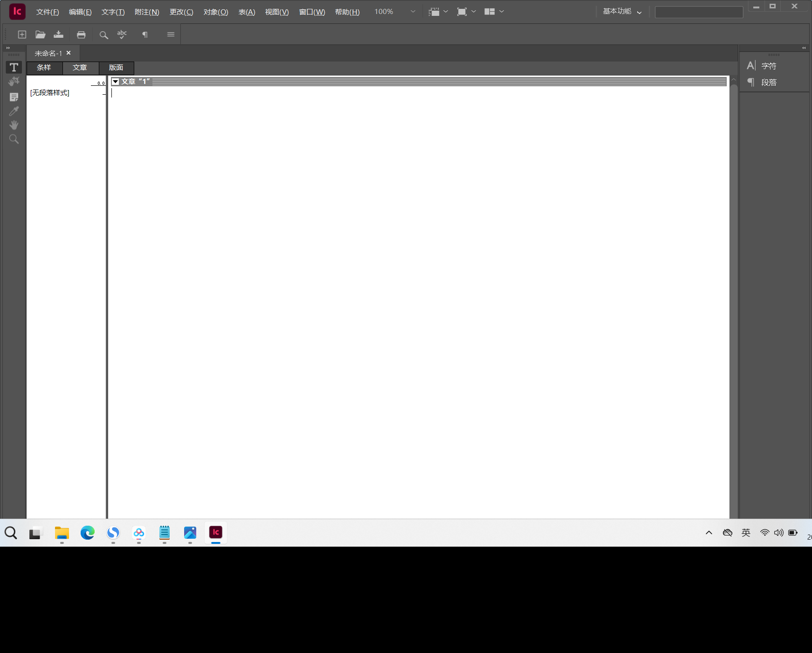Click the battery tray icon
The image size is (812, 653).
pyautogui.click(x=793, y=533)
